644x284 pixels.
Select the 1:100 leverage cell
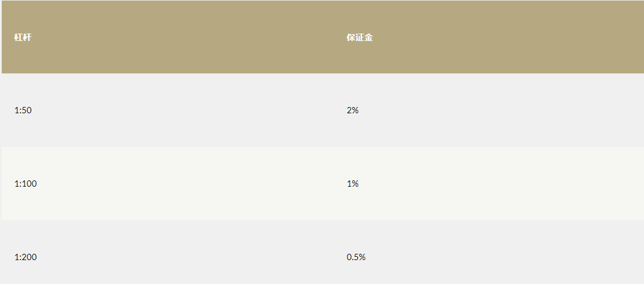click(x=26, y=184)
